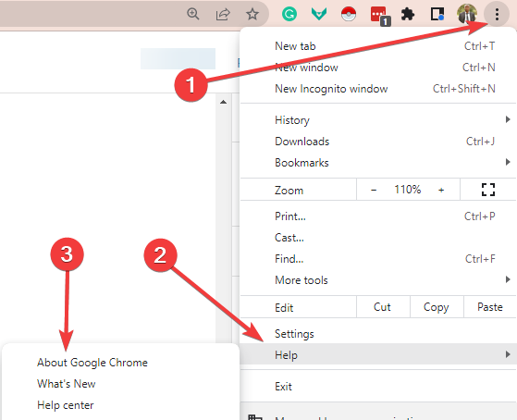Click the page scrollbar up arrow

point(223,102)
